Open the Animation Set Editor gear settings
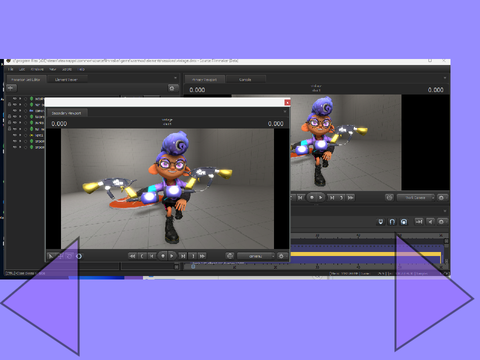This screenshot has width=480, height=360. coord(172,88)
